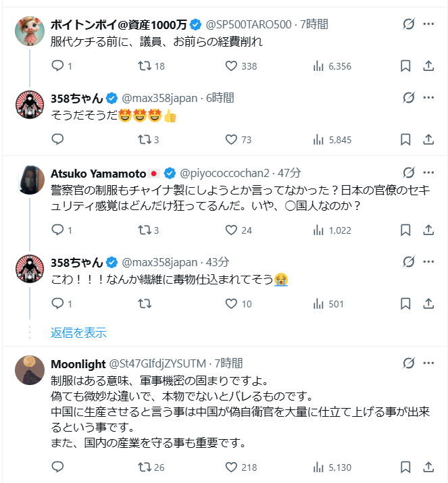
Task: Like the tweet with 338 likes
Action: (232, 66)
